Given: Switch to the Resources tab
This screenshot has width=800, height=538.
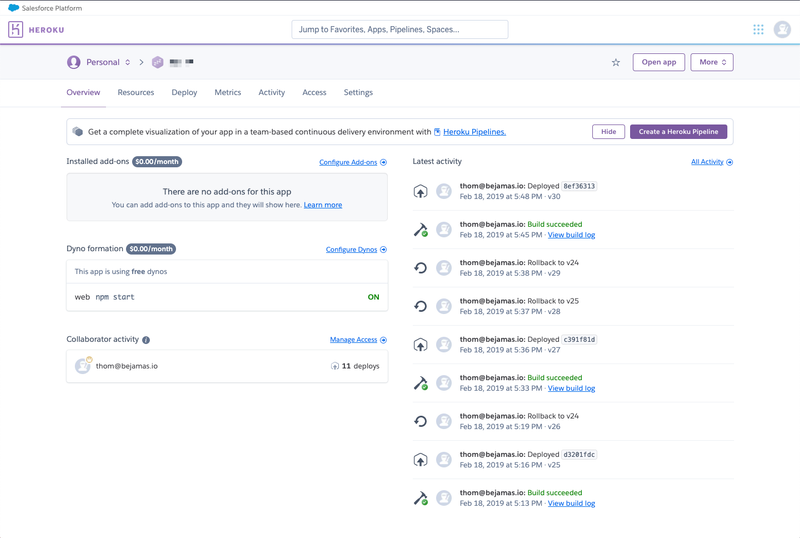Looking at the screenshot, I should coord(136,92).
